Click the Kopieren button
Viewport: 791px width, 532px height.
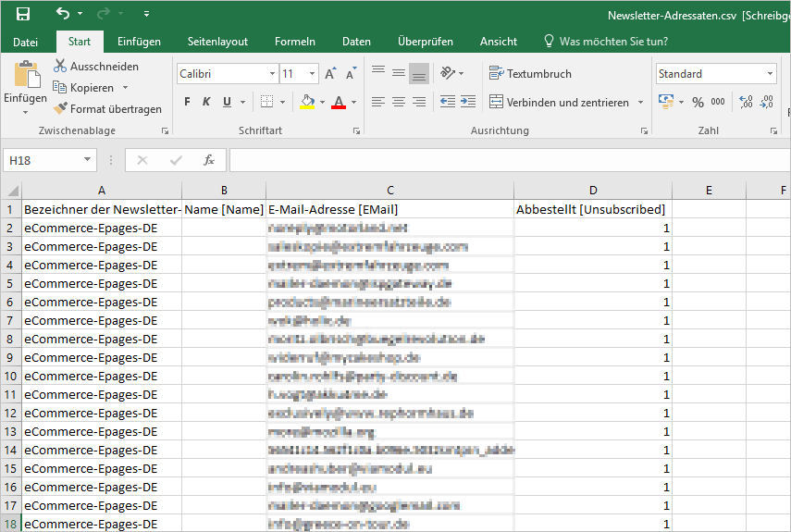84,88
